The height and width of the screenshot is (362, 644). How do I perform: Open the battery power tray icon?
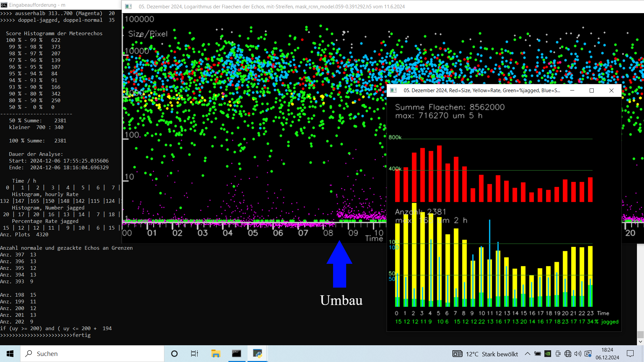[538, 354]
